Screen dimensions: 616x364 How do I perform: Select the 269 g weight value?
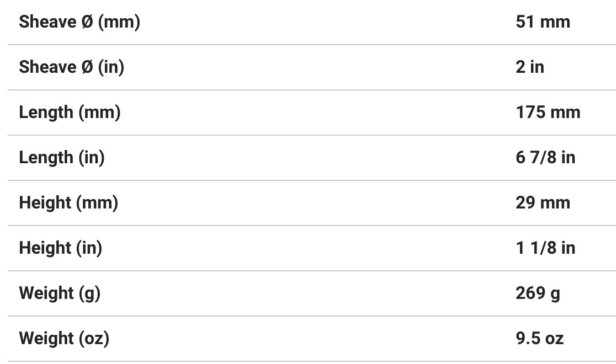point(538,293)
